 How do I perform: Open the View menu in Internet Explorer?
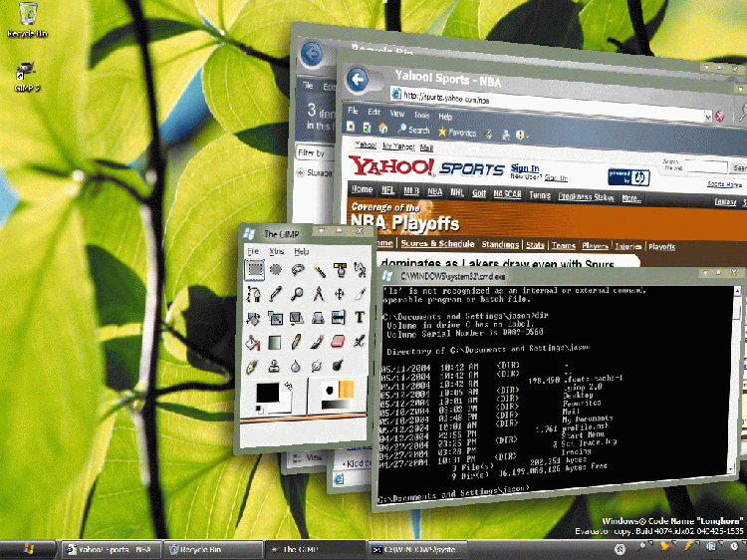396,114
